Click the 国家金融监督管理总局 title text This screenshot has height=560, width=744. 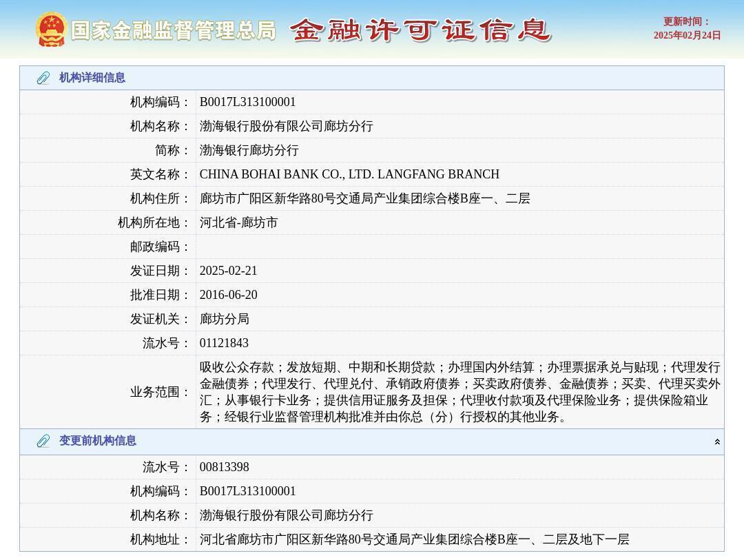point(173,30)
